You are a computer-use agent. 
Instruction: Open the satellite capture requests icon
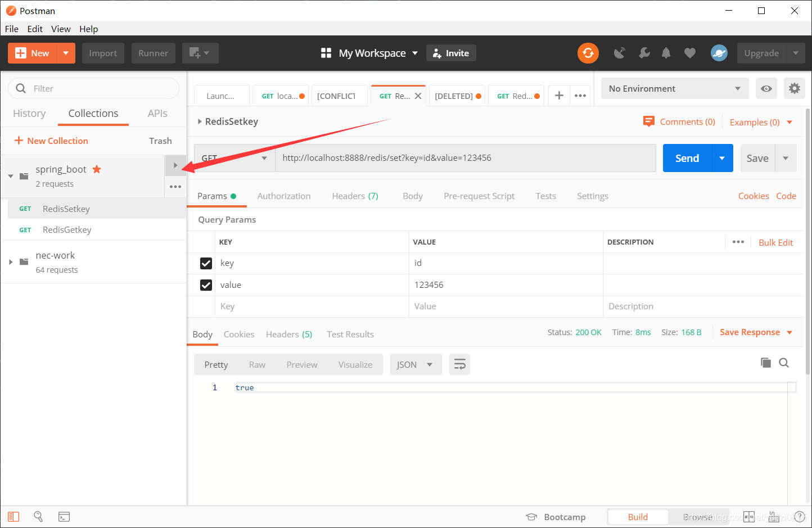click(x=620, y=53)
